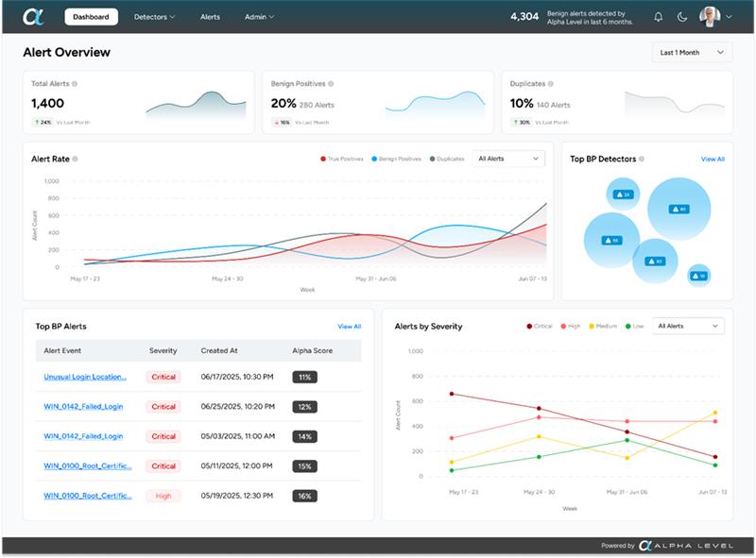Viewport: 756px width, 558px height.
Task: Click the info icon next to Alert Rate
Action: [75, 160]
